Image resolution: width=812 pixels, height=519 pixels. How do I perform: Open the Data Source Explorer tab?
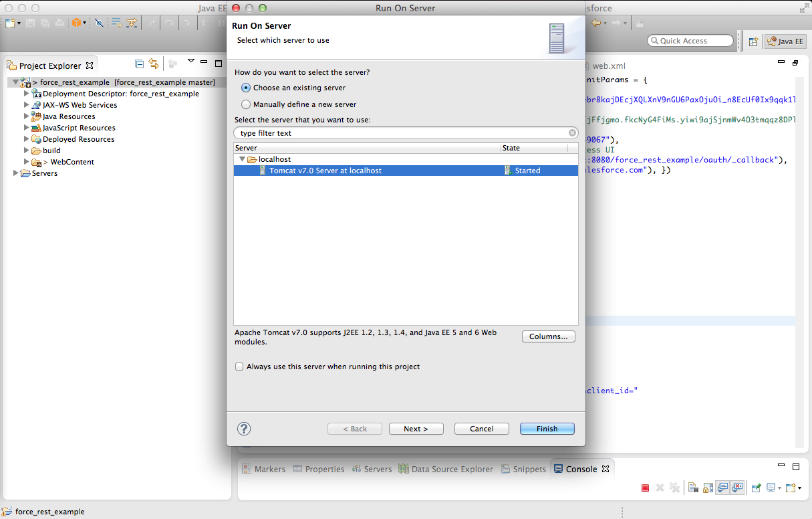point(446,469)
